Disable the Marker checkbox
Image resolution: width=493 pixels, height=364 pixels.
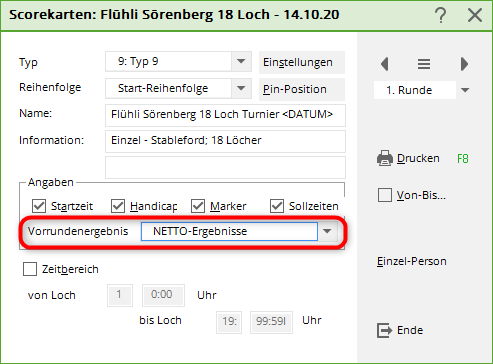tap(198, 206)
